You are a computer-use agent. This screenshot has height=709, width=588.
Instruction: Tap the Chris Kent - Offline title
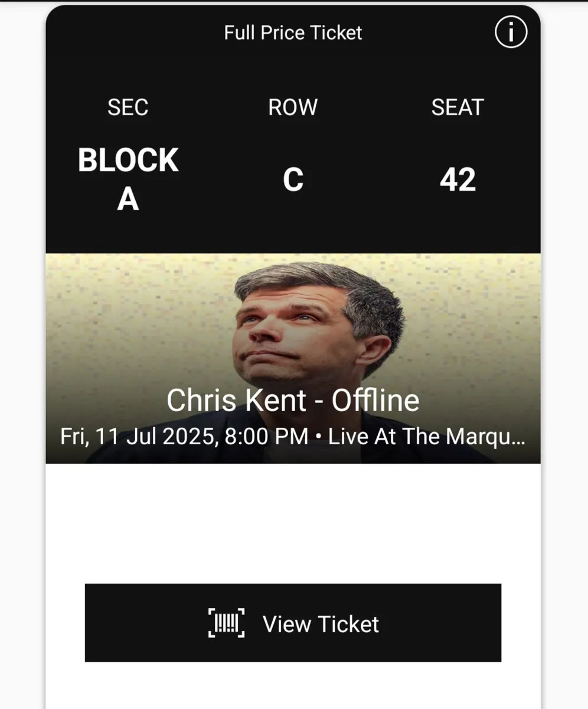point(293,401)
